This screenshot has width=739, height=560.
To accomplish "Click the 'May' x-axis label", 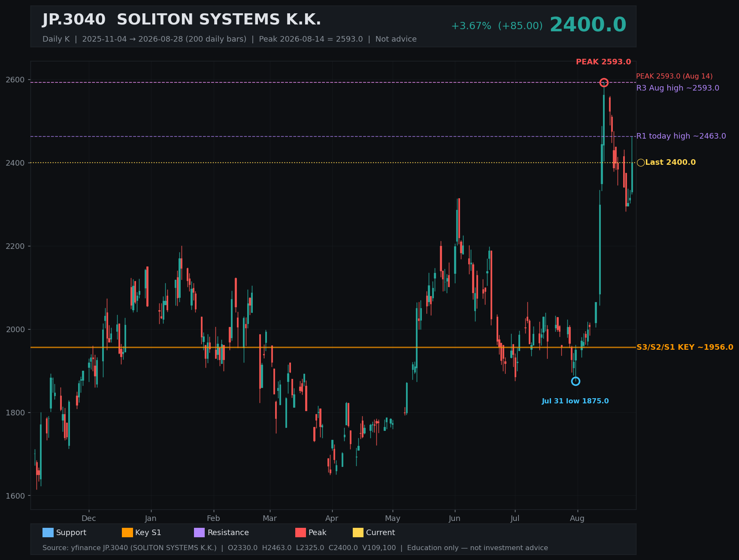I will coord(393,518).
